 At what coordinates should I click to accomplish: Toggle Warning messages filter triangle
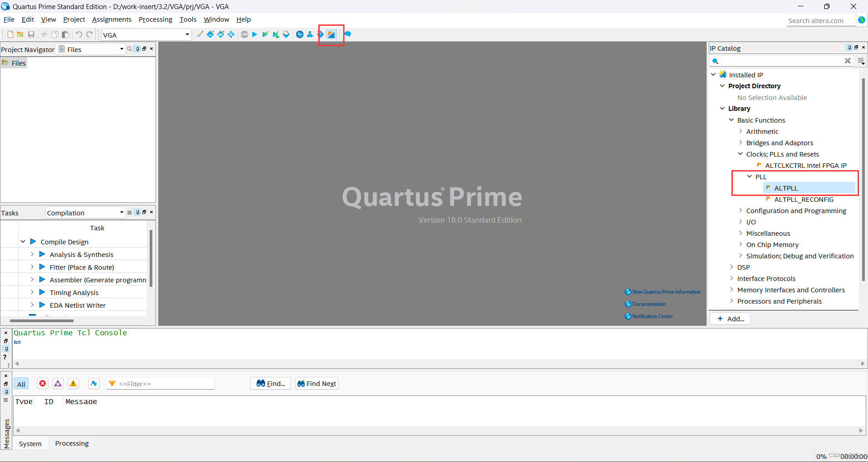point(73,384)
